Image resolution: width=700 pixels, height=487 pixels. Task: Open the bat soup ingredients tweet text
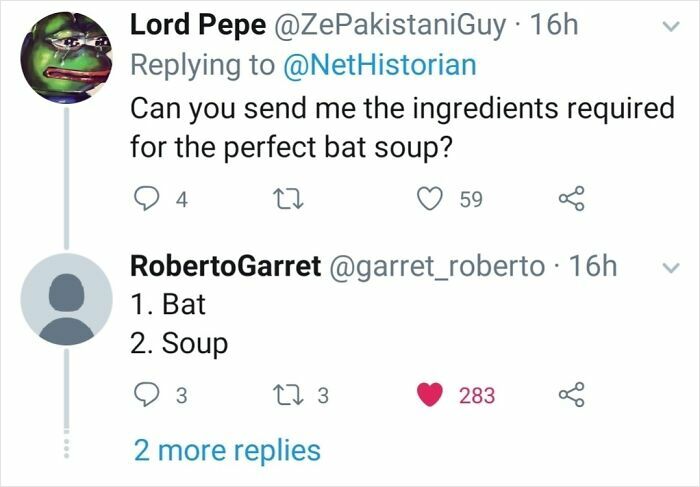(400, 127)
